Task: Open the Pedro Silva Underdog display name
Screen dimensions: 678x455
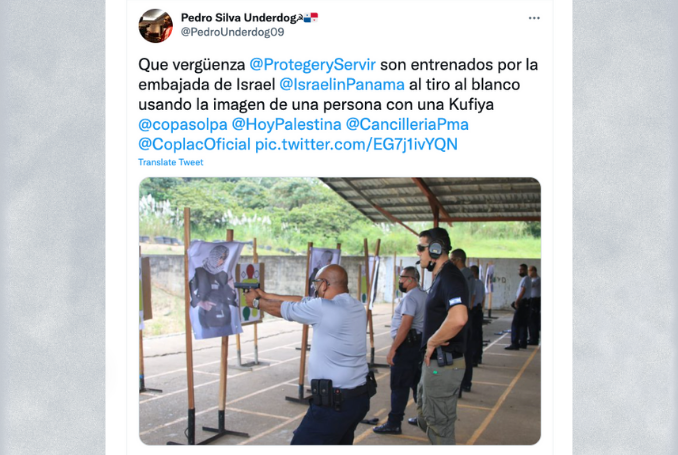Action: 239,18
